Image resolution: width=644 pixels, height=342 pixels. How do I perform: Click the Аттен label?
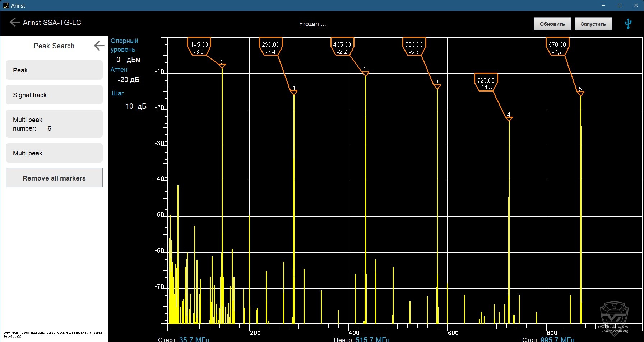tap(119, 70)
